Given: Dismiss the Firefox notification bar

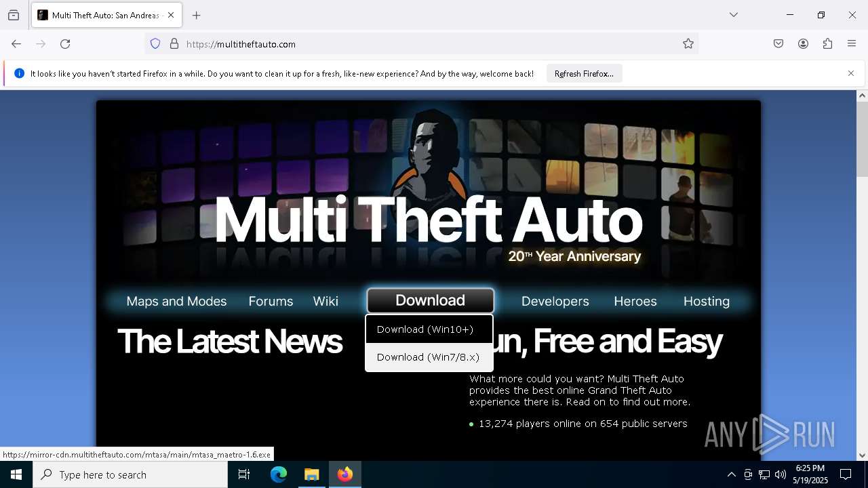Looking at the screenshot, I should (851, 73).
